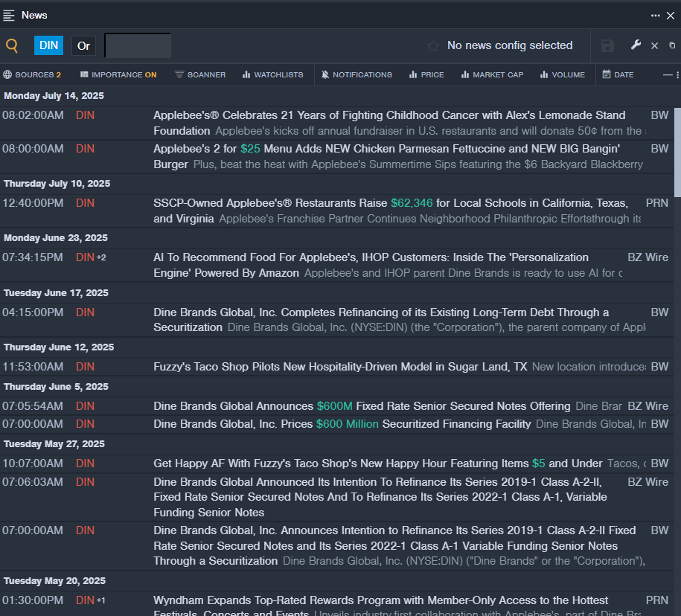Open the AI To Recommend Food headline
Screen dimensions: 681x616
371,265
